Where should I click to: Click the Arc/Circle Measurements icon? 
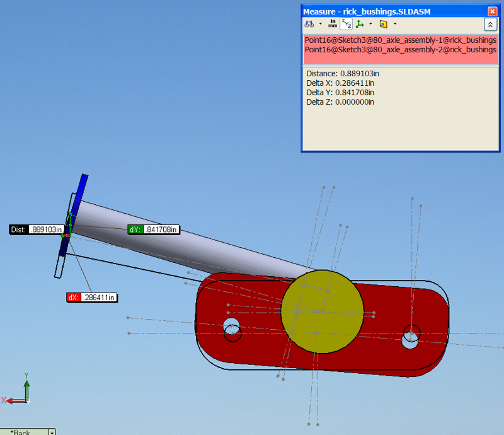click(309, 24)
